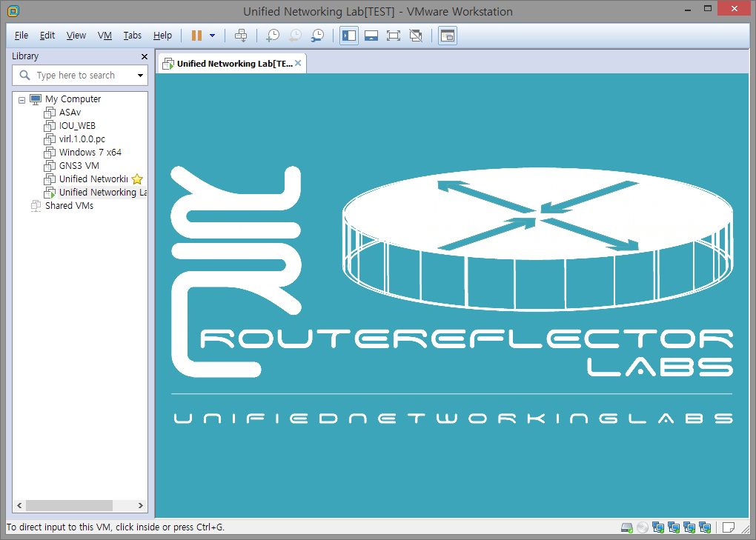Image resolution: width=756 pixels, height=540 pixels.
Task: Click the search magnifier icon
Action: point(24,75)
